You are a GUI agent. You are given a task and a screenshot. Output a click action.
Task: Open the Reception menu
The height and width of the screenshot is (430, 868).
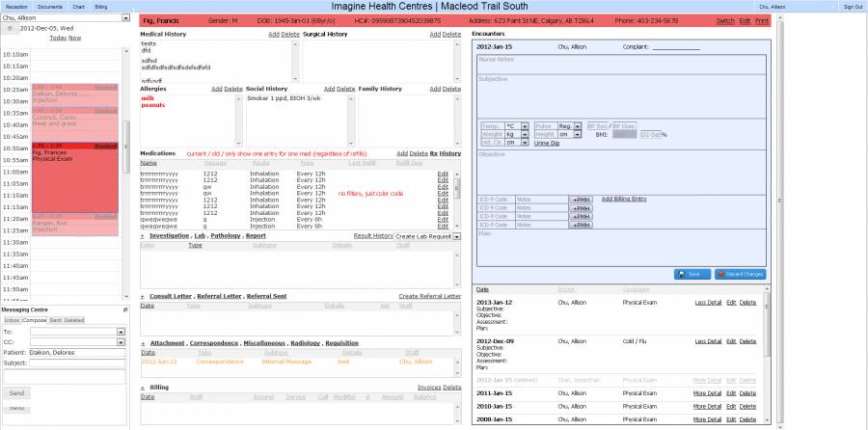tap(16, 7)
